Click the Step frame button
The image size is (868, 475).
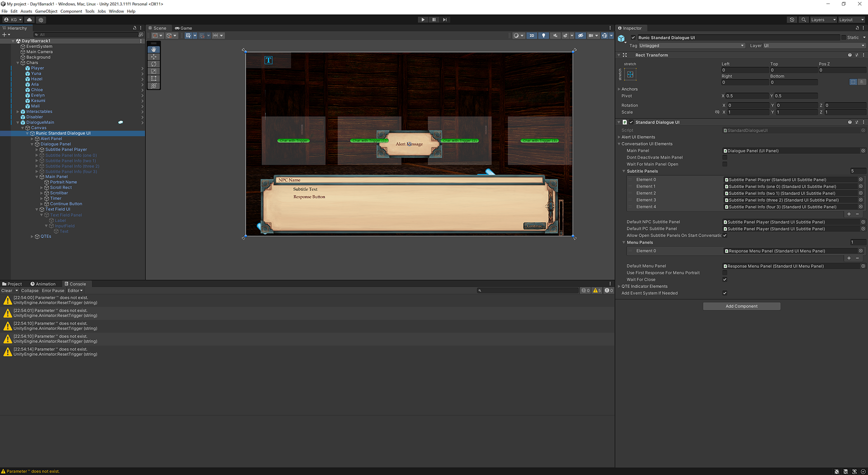point(445,19)
